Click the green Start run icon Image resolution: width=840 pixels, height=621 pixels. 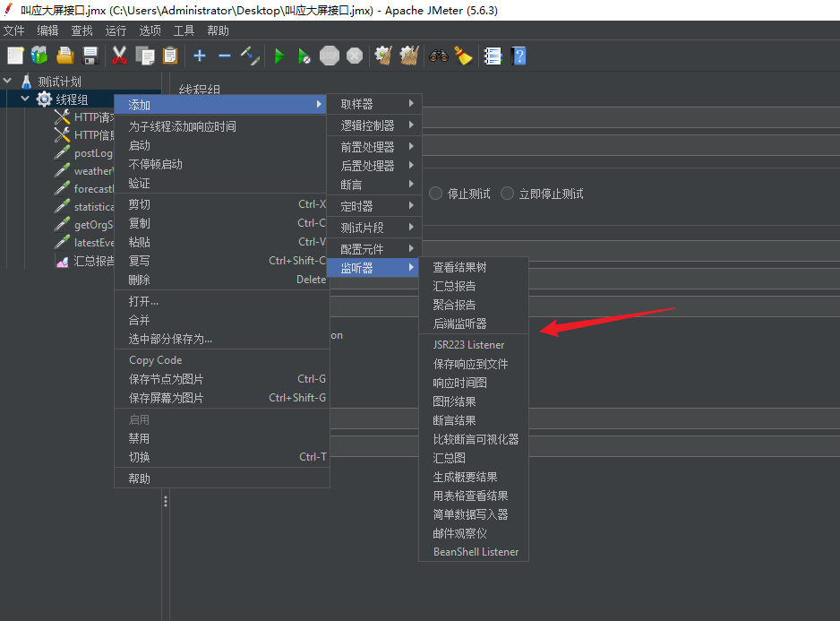tap(279, 56)
